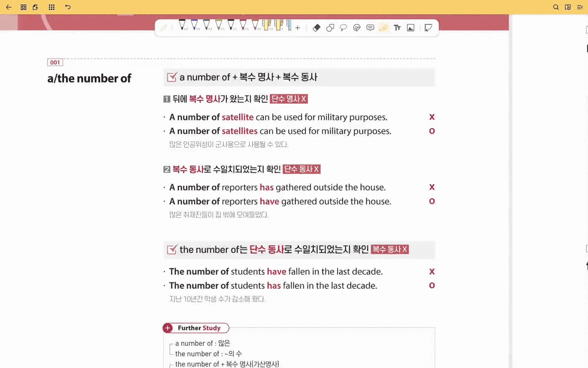Select the red 1.5 pen
Screen dimensions: 588x368
(x=243, y=25)
